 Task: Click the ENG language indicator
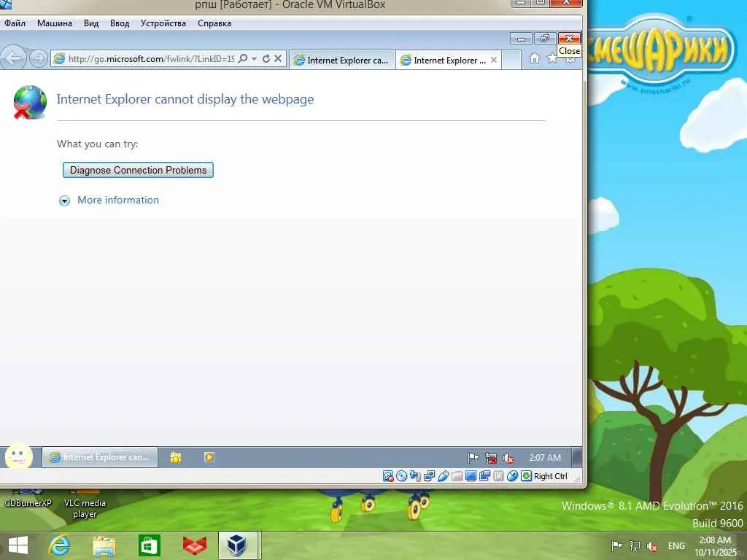tap(676, 545)
